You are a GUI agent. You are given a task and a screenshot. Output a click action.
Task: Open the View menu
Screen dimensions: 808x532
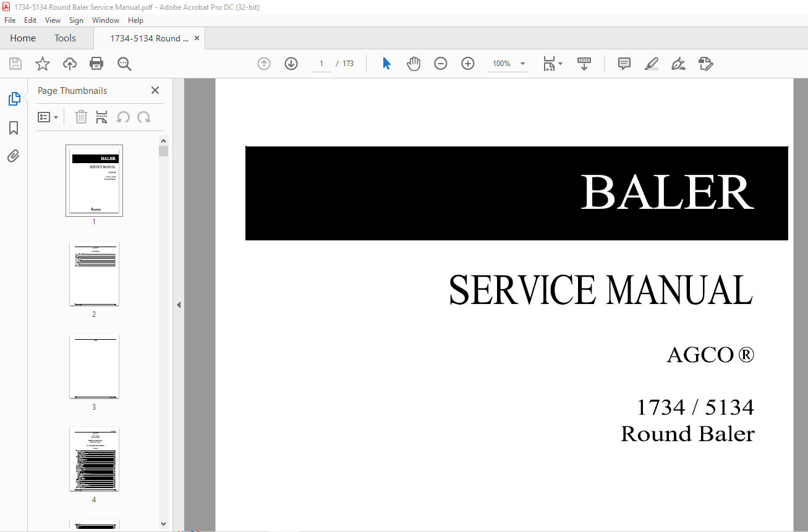click(53, 20)
